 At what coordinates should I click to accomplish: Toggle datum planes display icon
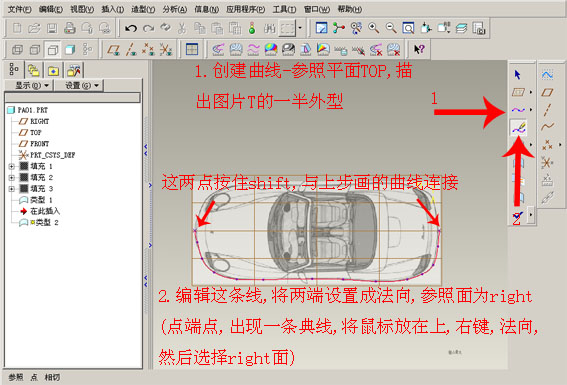tap(114, 50)
